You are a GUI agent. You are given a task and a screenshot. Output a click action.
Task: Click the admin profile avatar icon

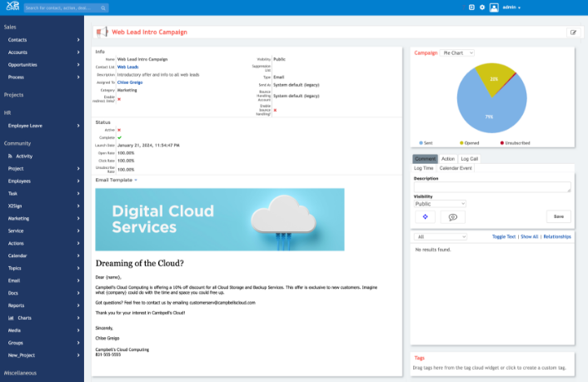(x=494, y=7)
